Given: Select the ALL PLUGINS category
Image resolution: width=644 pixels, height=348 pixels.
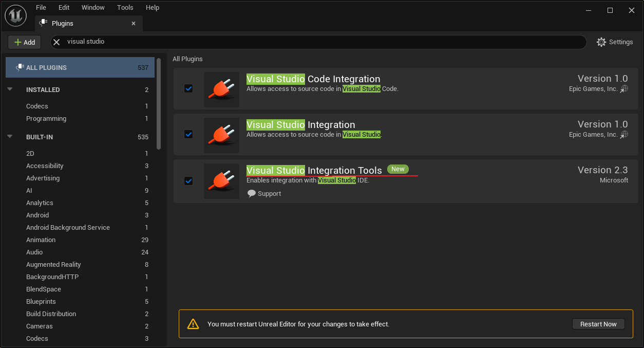Looking at the screenshot, I should tap(80, 67).
